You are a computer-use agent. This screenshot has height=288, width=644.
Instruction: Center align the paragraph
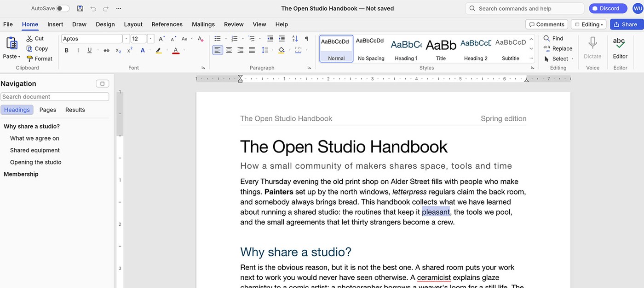229,50
